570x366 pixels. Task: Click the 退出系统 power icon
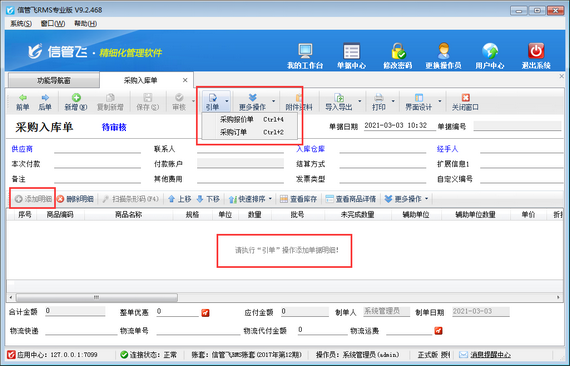(536, 51)
